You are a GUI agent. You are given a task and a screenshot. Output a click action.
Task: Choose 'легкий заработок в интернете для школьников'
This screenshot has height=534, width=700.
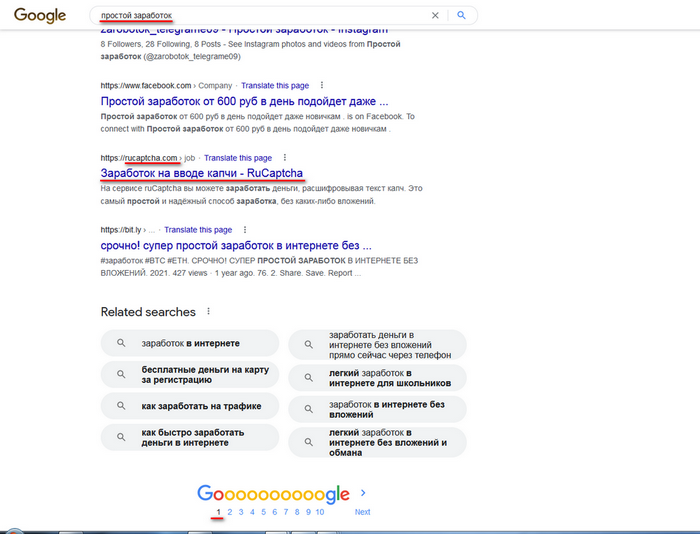pyautogui.click(x=377, y=375)
